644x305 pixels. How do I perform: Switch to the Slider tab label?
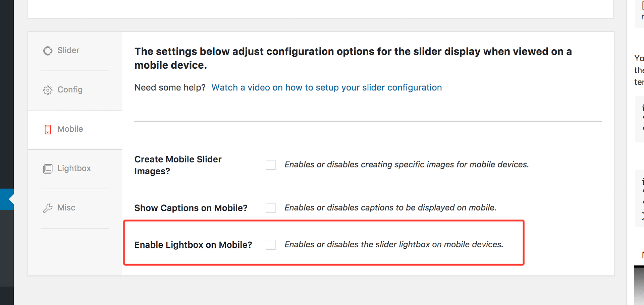68,50
